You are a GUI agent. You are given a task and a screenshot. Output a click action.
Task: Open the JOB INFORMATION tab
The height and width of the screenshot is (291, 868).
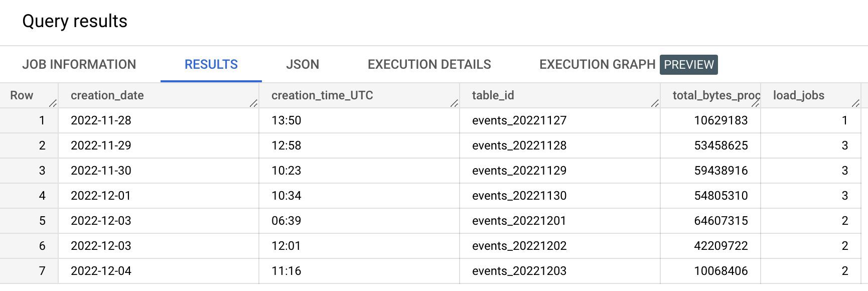pos(79,64)
